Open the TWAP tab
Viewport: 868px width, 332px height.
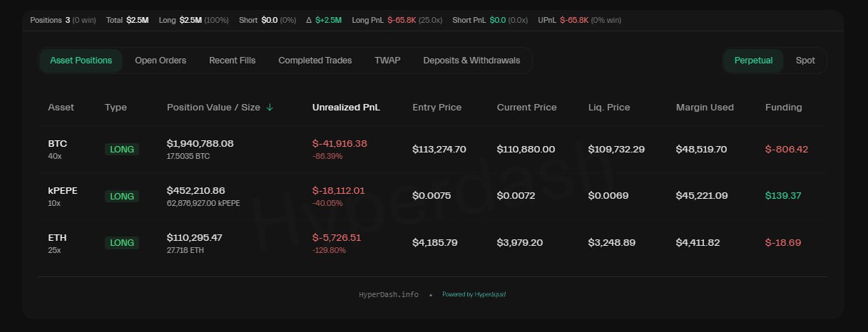(387, 61)
